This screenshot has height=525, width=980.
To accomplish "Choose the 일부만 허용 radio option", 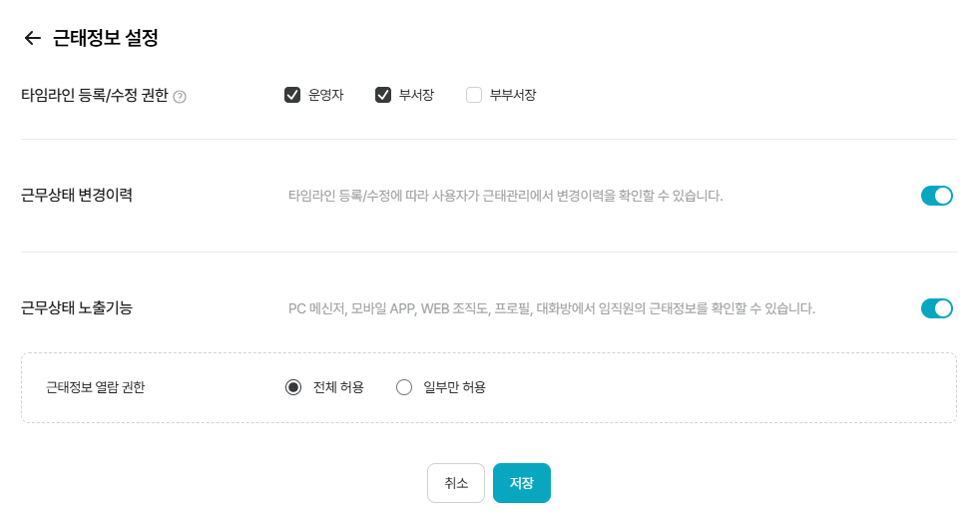I will [404, 387].
